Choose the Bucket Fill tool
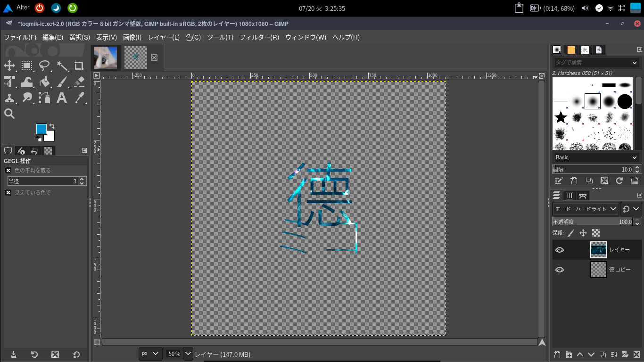The image size is (644, 362). (x=45, y=82)
